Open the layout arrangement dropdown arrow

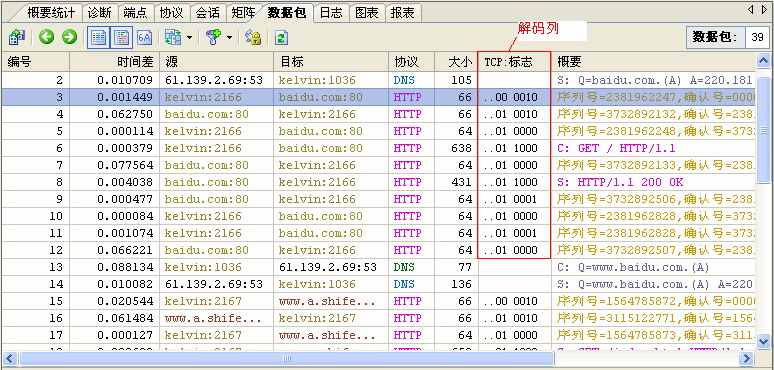pyautogui.click(x=189, y=38)
